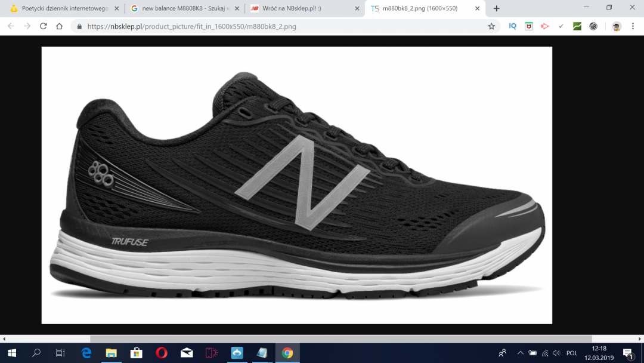Click the green chart extension icon
This screenshot has width=644, height=363.
pos(577,26)
